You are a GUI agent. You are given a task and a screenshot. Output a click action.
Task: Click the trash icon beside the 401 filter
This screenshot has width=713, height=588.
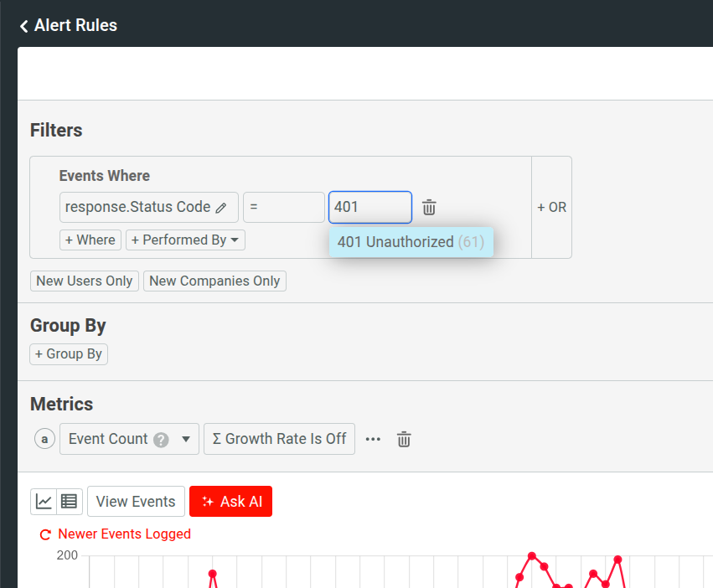(429, 207)
